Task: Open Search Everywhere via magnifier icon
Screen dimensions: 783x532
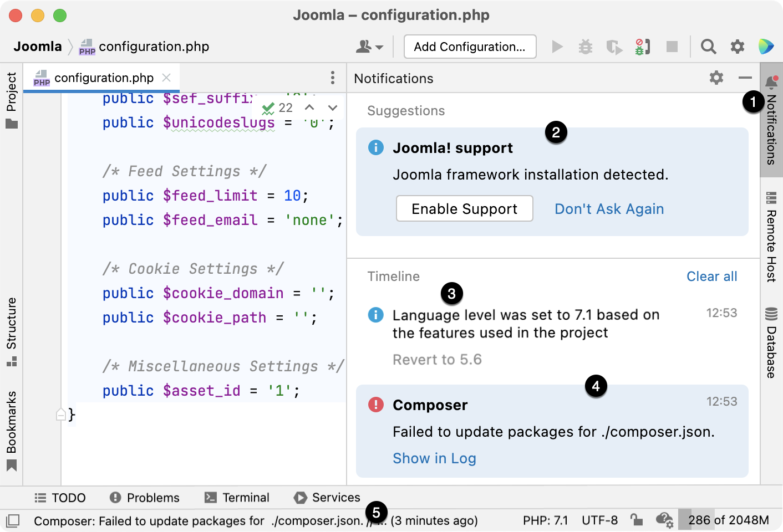Action: click(x=708, y=47)
